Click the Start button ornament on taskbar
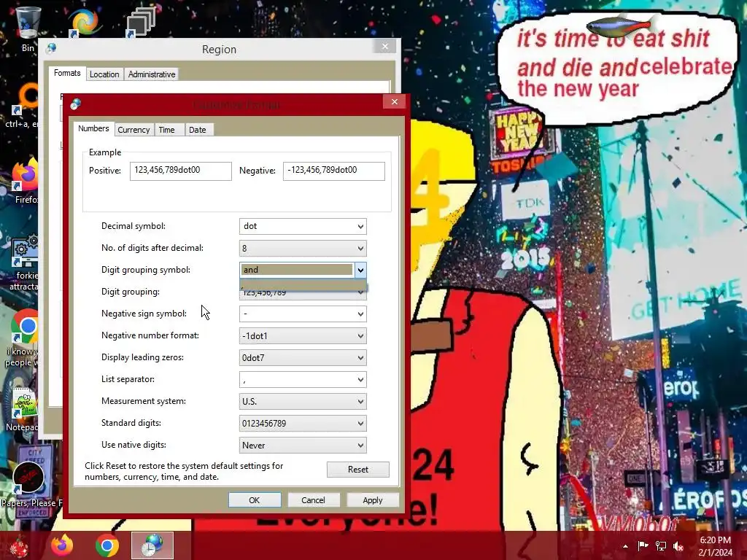Viewport: 747px width, 560px height. (20, 545)
